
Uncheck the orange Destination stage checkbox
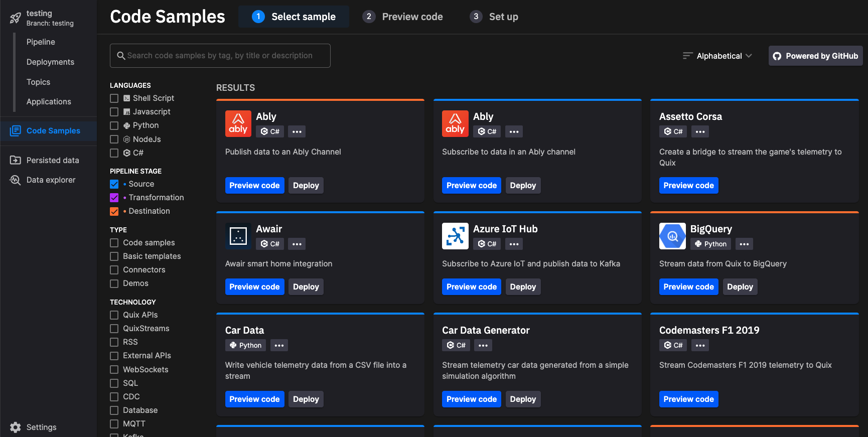114,211
